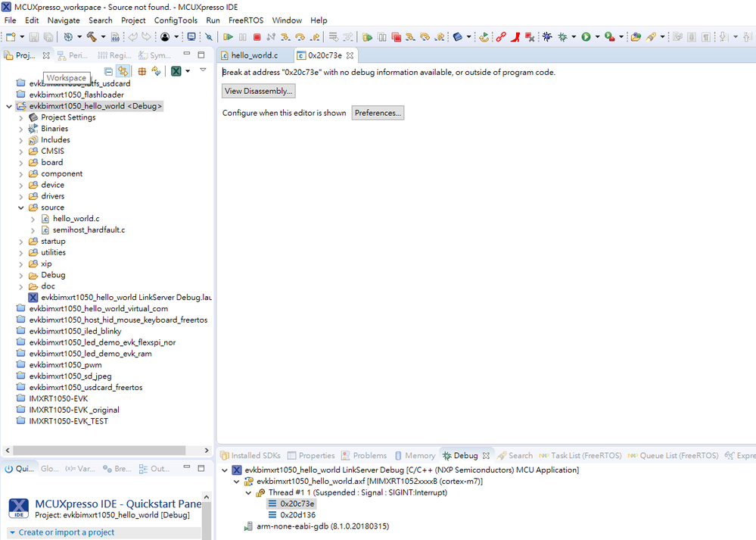Click the user profile circle icon

(x=166, y=36)
